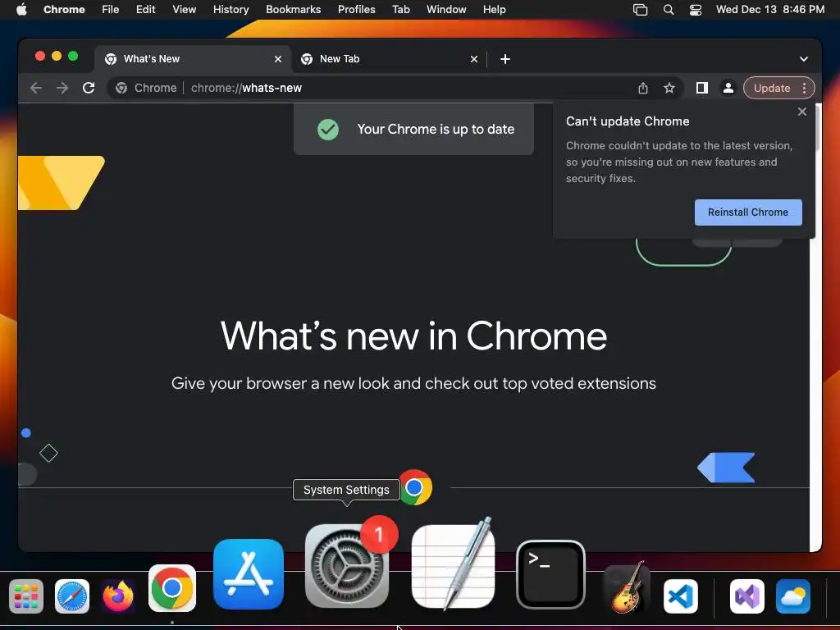Go back using the back arrow
Screen dimensions: 840x630
pyautogui.click(x=36, y=88)
